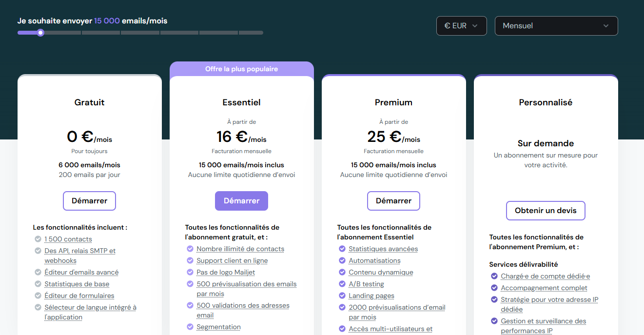The width and height of the screenshot is (644, 335).
Task: Click the checkmark icon beside A/B testing
Action: 342,284
